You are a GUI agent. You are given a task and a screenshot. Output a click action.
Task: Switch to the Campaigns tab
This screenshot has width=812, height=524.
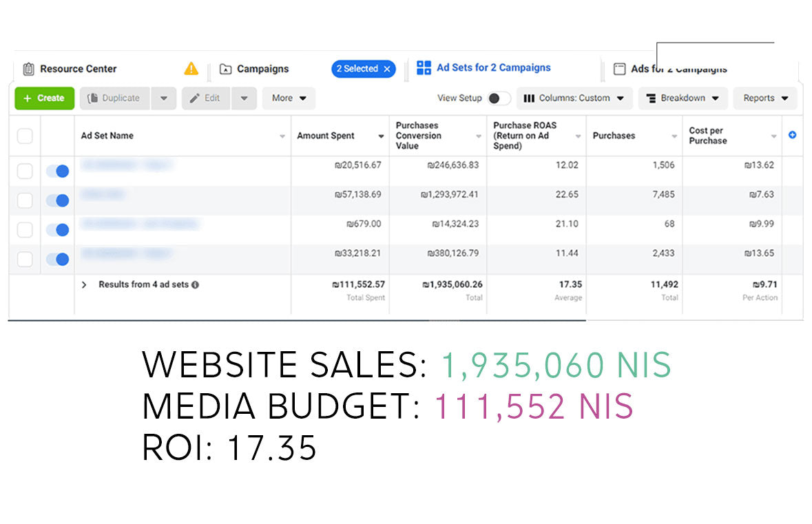point(262,69)
